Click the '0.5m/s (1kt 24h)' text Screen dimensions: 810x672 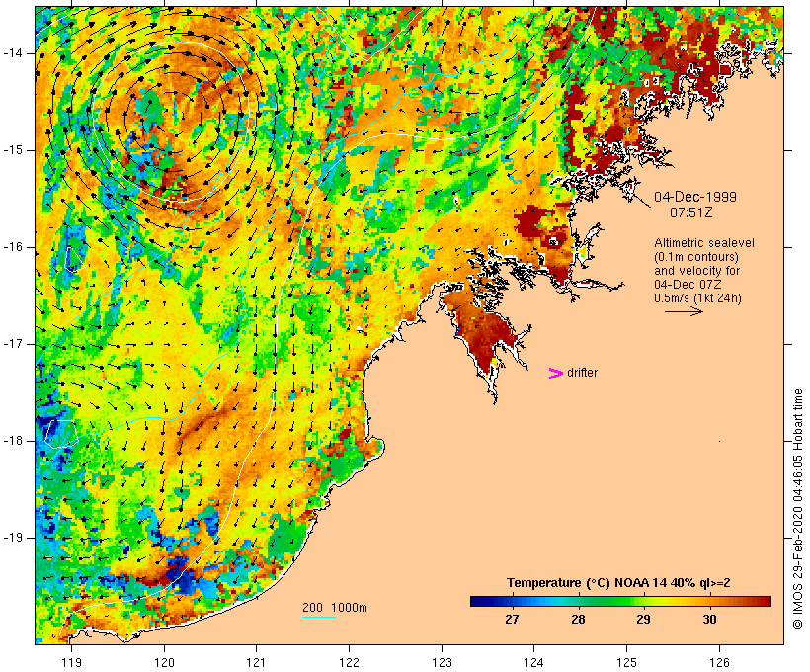(x=697, y=298)
